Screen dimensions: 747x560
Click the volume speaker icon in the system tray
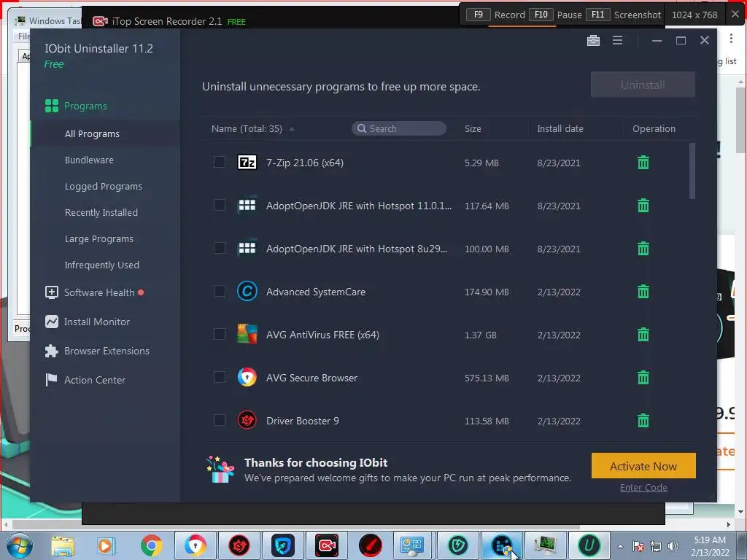click(673, 546)
